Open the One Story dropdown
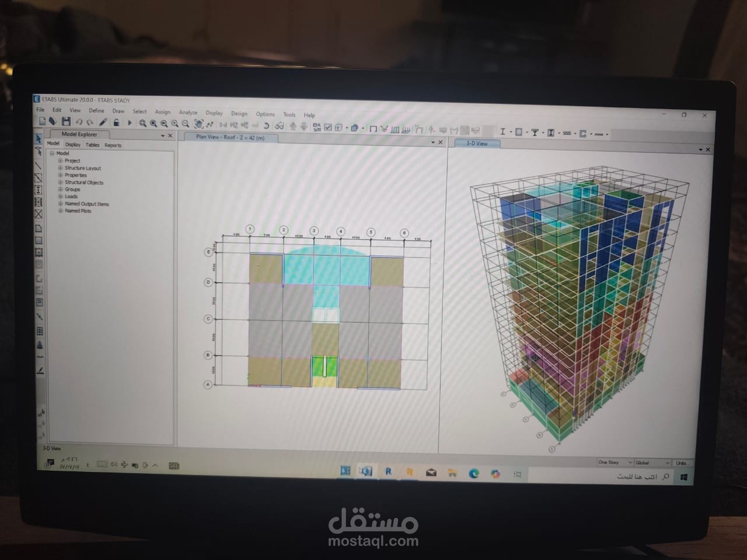The image size is (747, 560). click(x=630, y=462)
